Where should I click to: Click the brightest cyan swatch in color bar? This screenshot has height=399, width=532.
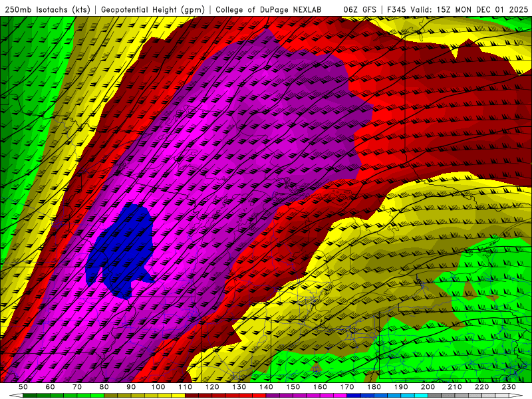421,395
